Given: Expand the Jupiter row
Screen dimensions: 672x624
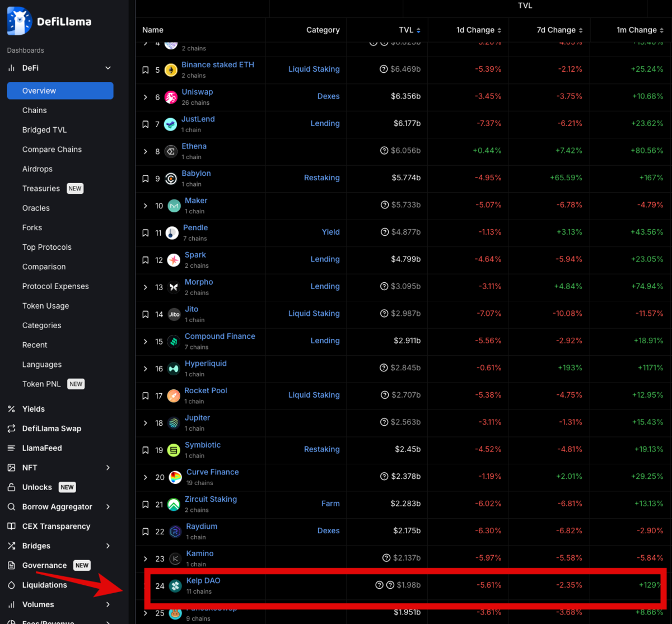Looking at the screenshot, I should 146,423.
